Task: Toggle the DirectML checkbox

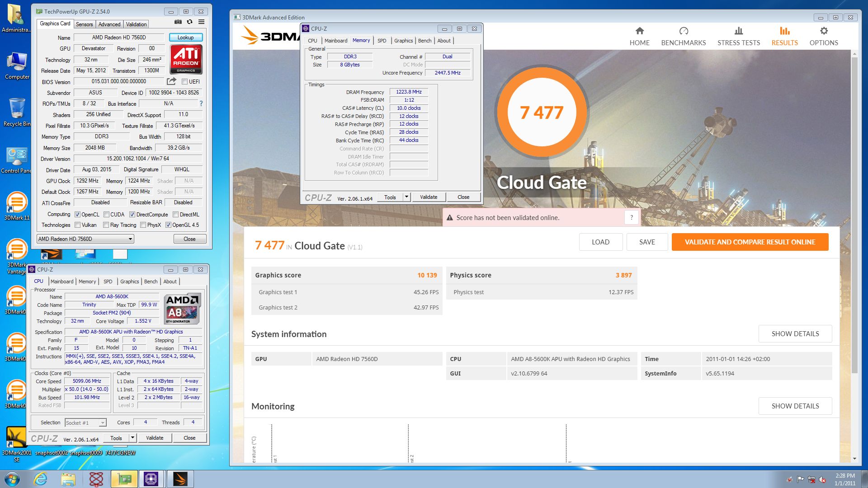Action: (175, 215)
